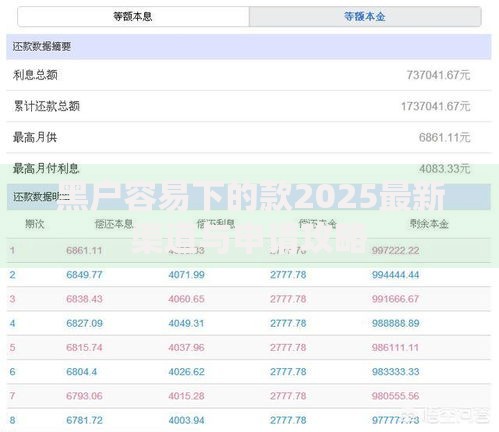Select the 2777.78 principal cell in row 5
Screen dimensions: 499x432
(x=288, y=347)
